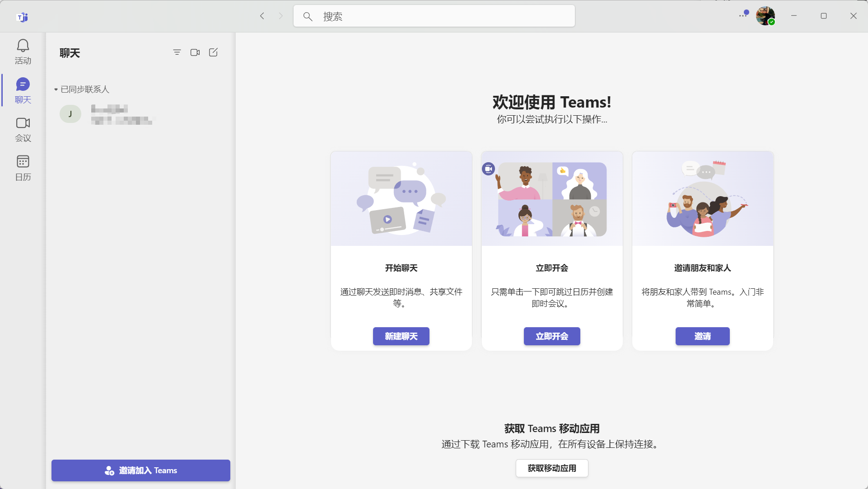Go back with the left arrow

[262, 16]
